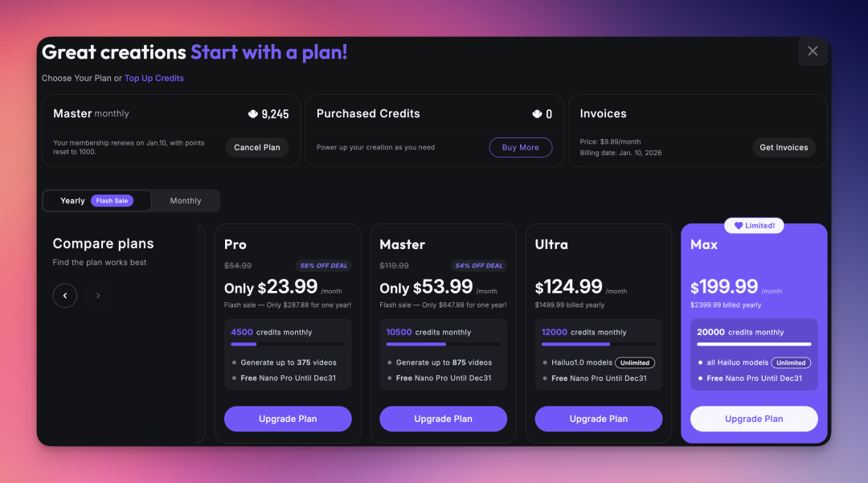
Task: Cancel the current Master plan
Action: (257, 148)
